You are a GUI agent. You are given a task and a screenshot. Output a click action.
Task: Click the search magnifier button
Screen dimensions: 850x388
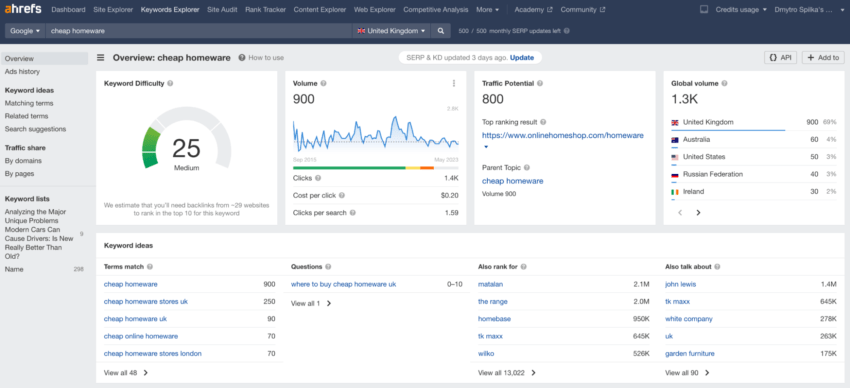click(x=441, y=31)
